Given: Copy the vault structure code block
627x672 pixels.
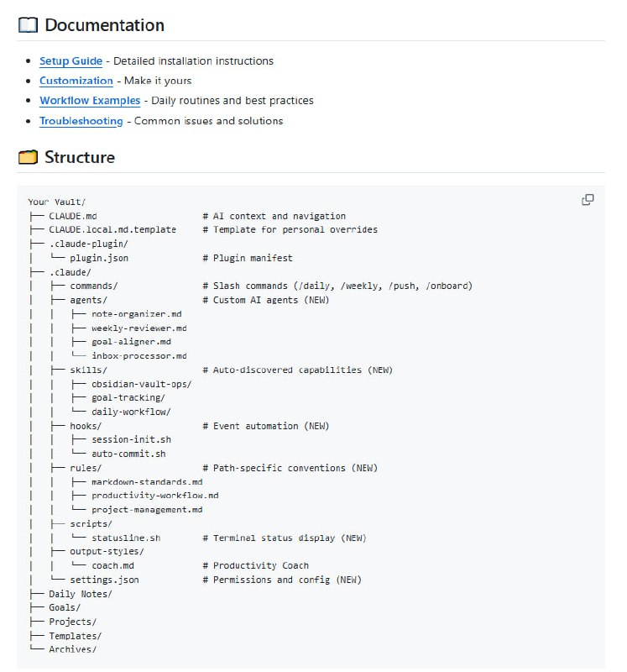Looking at the screenshot, I should pos(588,200).
